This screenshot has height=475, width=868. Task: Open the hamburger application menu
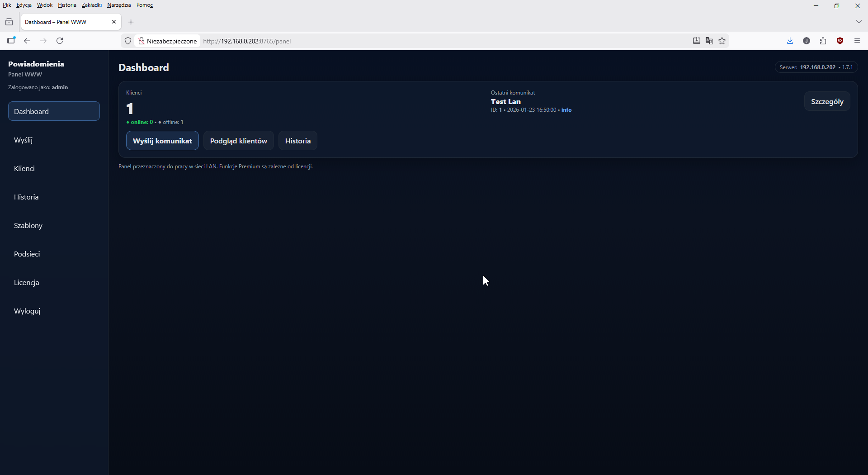click(x=857, y=41)
